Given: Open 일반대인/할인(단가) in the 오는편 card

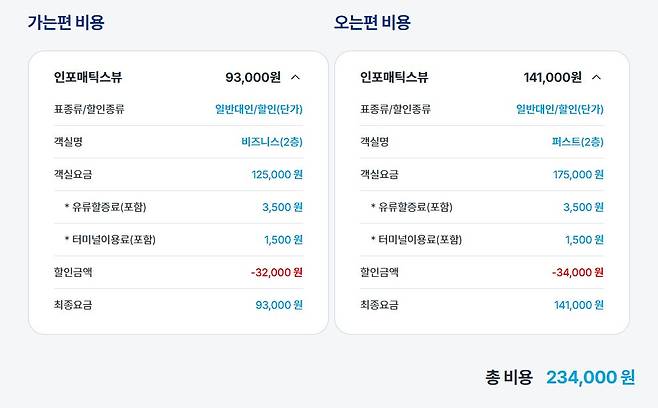Looking at the screenshot, I should (x=560, y=110).
